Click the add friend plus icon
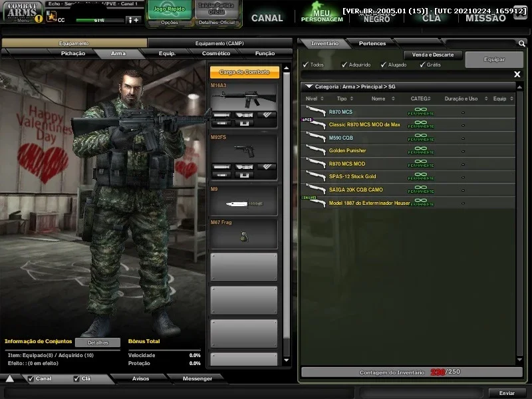 pyautogui.click(x=133, y=20)
